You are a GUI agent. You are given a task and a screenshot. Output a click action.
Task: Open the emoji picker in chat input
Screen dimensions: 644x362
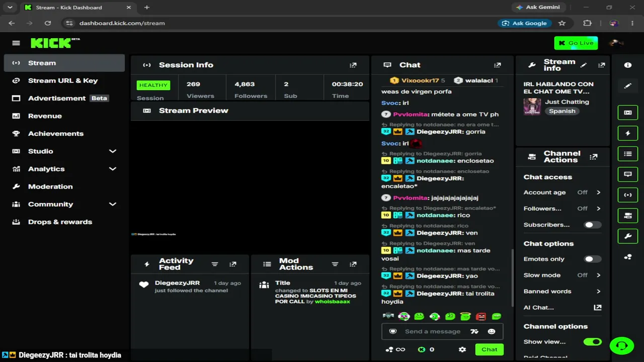click(492, 331)
